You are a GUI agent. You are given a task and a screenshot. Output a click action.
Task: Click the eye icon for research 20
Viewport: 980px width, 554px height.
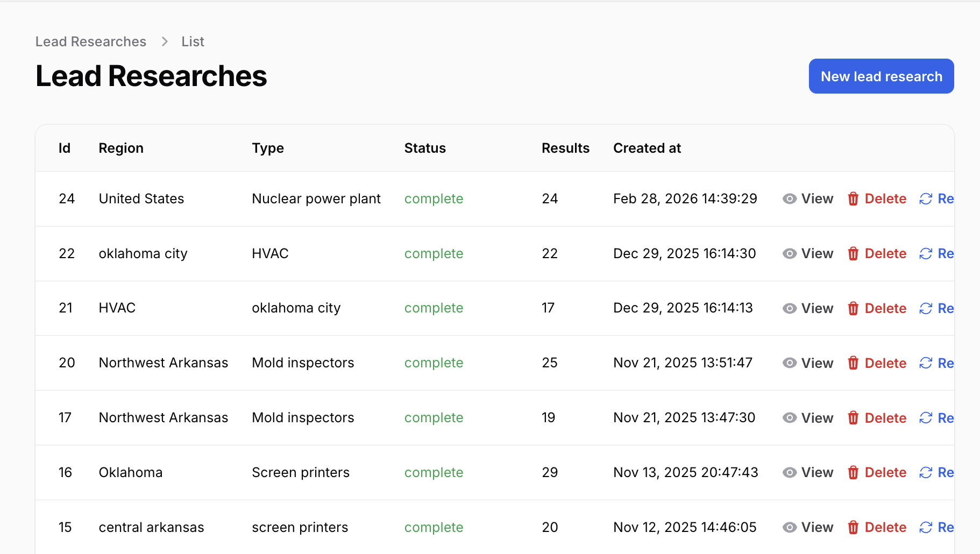tap(790, 363)
